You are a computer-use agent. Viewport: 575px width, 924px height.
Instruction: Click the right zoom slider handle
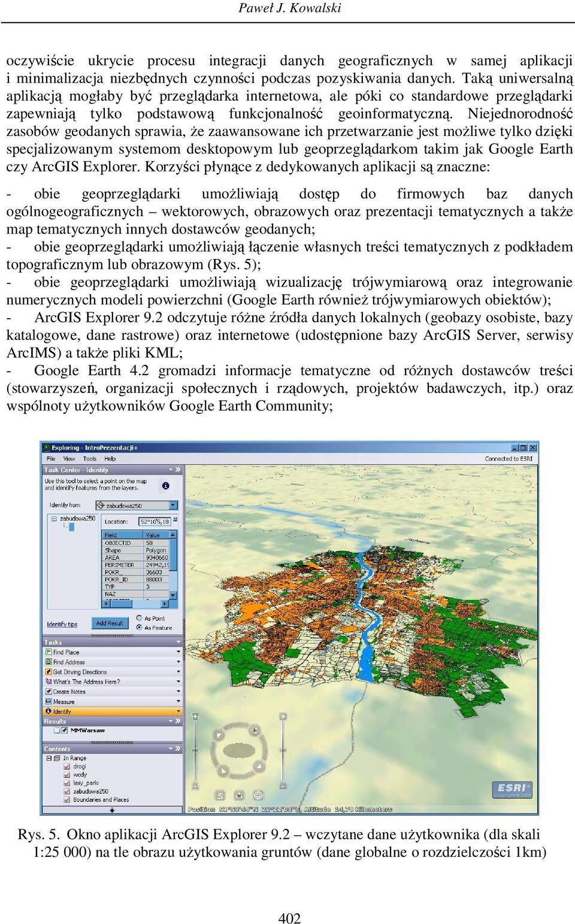(x=283, y=749)
